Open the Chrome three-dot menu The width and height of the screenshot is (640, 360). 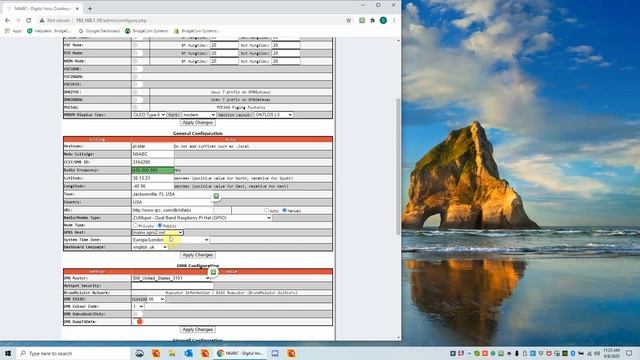[394, 20]
